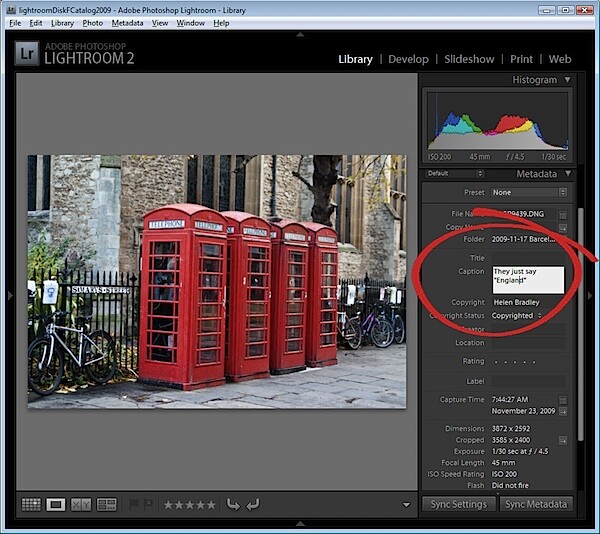Viewport: 600px width, 534px height.
Task: Select the Loupe view icon
Action: click(x=55, y=505)
